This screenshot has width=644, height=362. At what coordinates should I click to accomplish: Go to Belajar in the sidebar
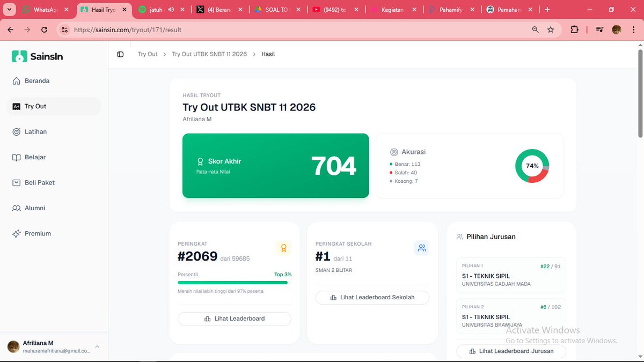coord(54,157)
